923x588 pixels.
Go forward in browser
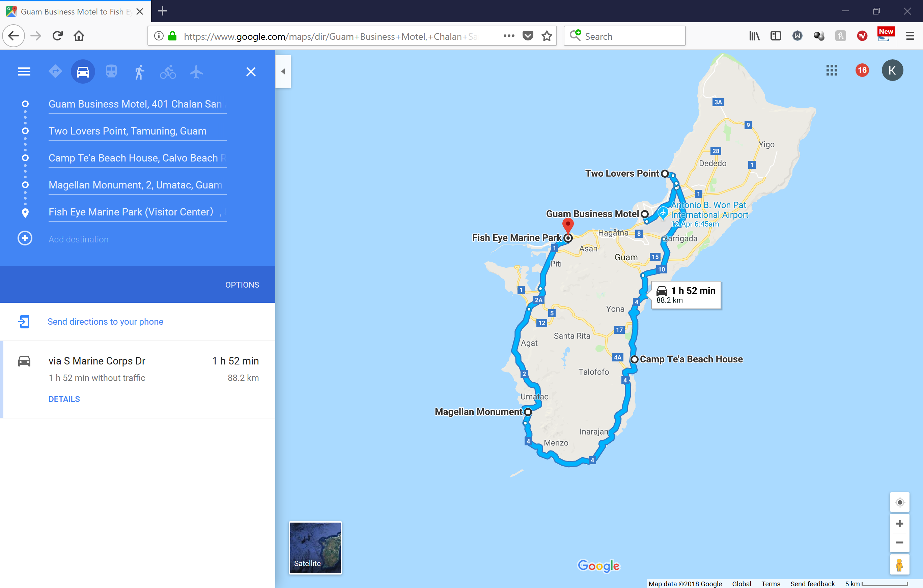coord(36,36)
